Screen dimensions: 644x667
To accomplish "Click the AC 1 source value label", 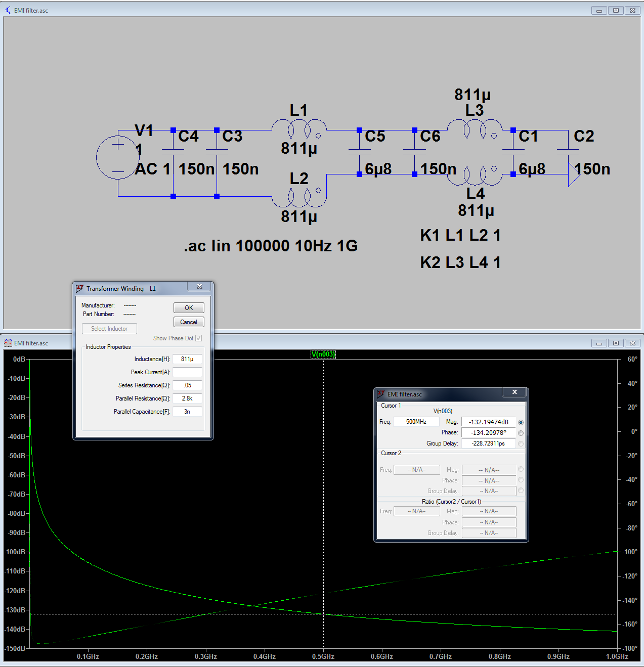I will [153, 169].
